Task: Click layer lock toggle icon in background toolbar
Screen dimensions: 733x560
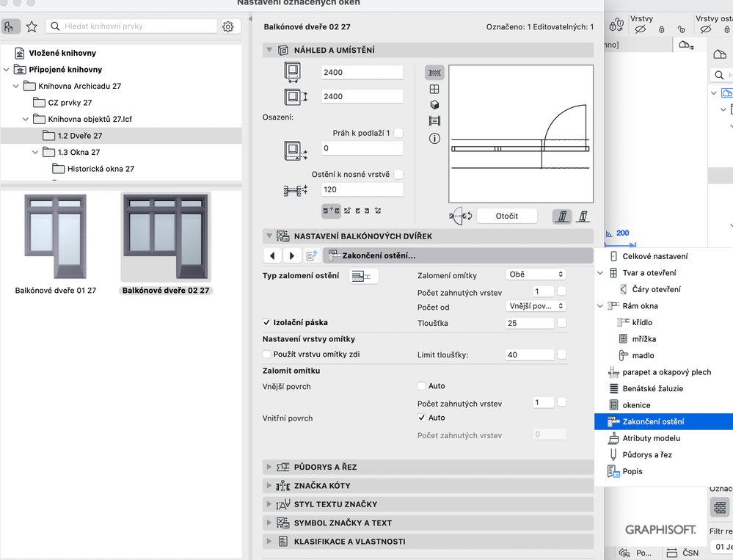Action: (616, 25)
